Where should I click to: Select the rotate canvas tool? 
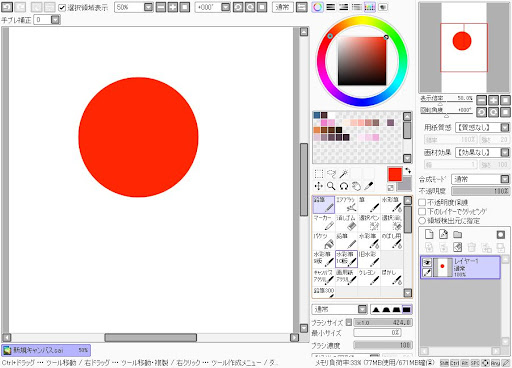(x=344, y=186)
